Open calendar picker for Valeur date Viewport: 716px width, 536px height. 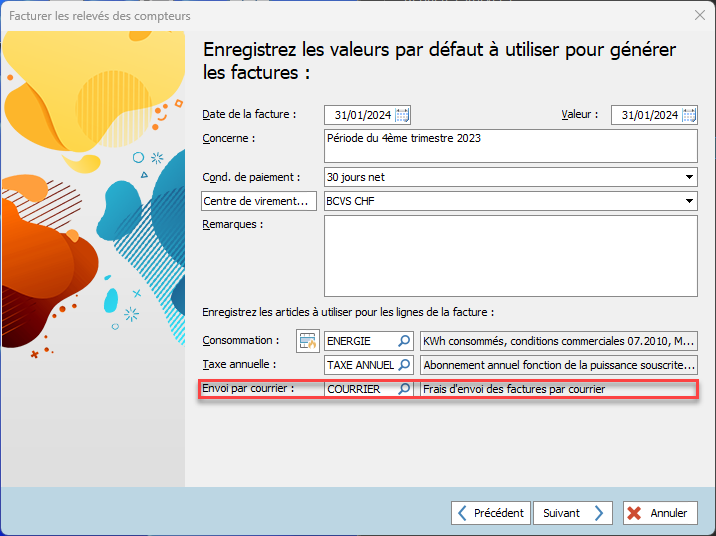[x=689, y=115]
